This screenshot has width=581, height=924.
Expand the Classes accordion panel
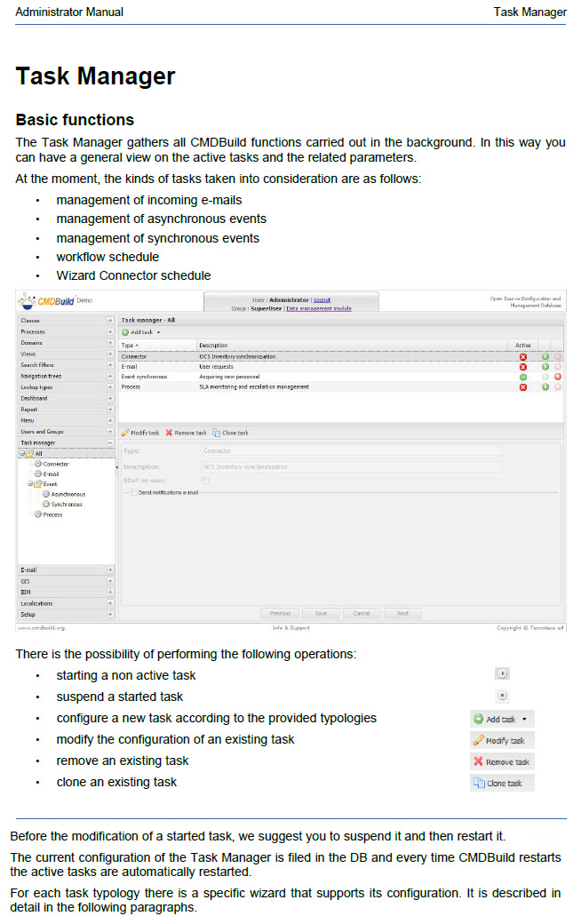pos(110,321)
